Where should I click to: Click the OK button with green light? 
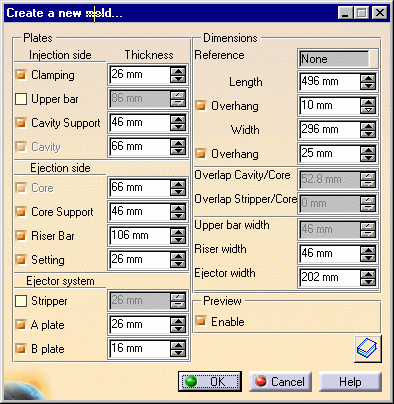coord(210,381)
